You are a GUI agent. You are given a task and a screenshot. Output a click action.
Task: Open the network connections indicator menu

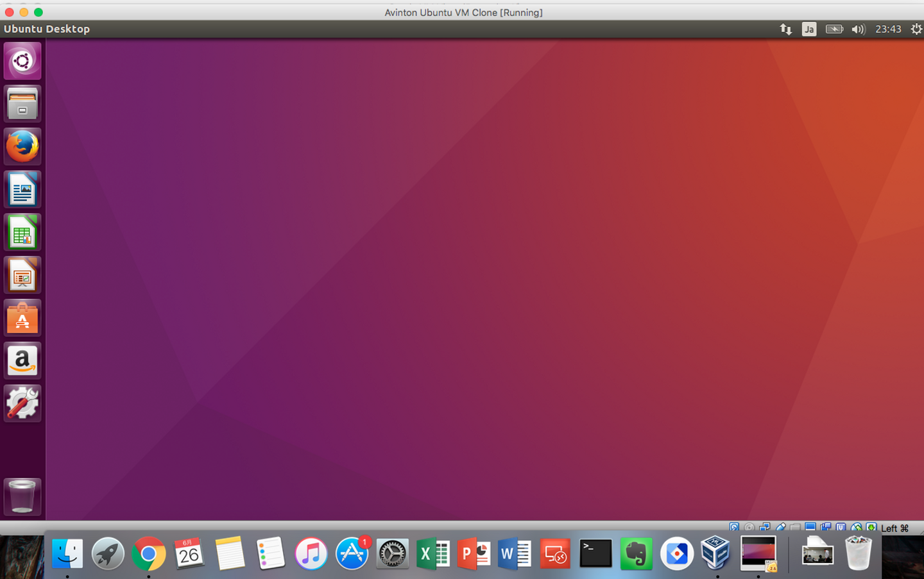coord(785,29)
